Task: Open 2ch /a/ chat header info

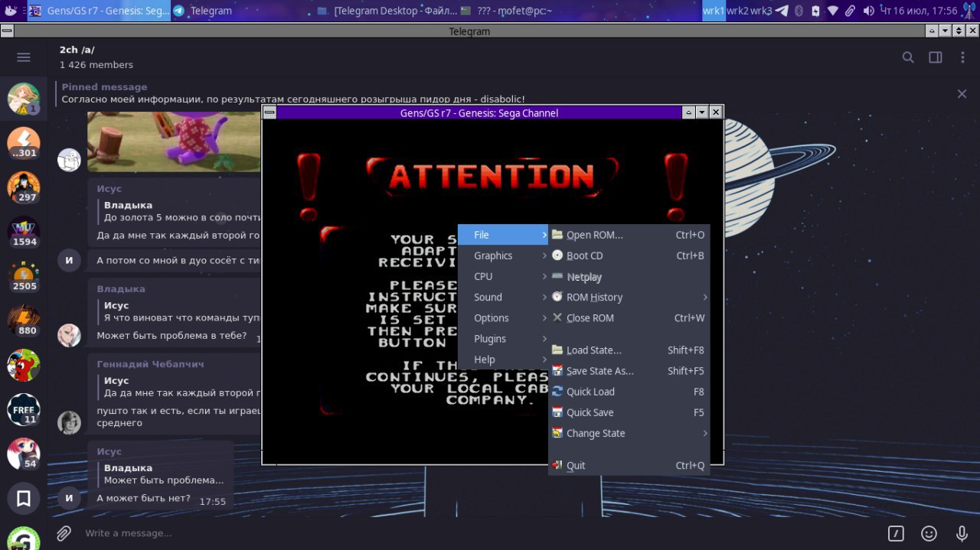Action: click(x=96, y=57)
